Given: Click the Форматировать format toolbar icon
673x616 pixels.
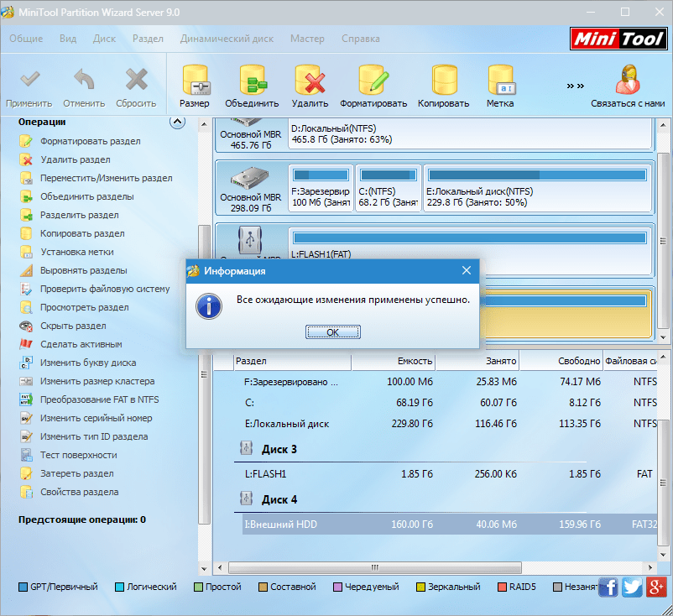Looking at the screenshot, I should click(373, 82).
